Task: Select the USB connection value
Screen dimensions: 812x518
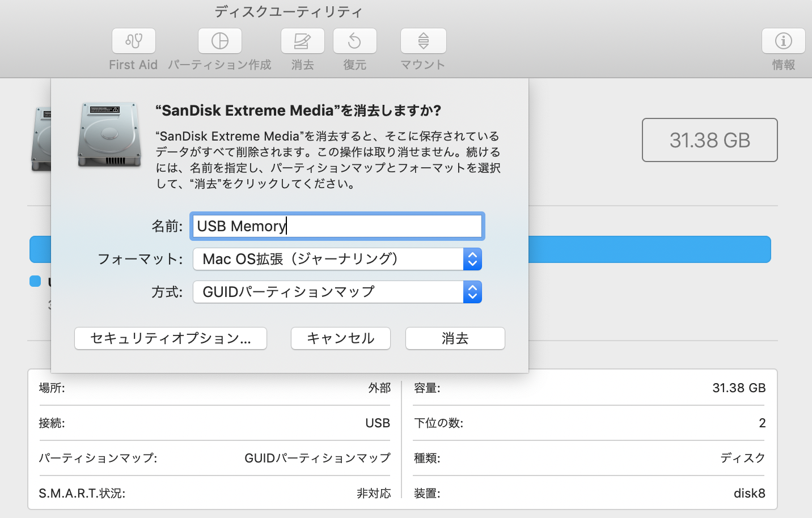Action: pos(378,423)
